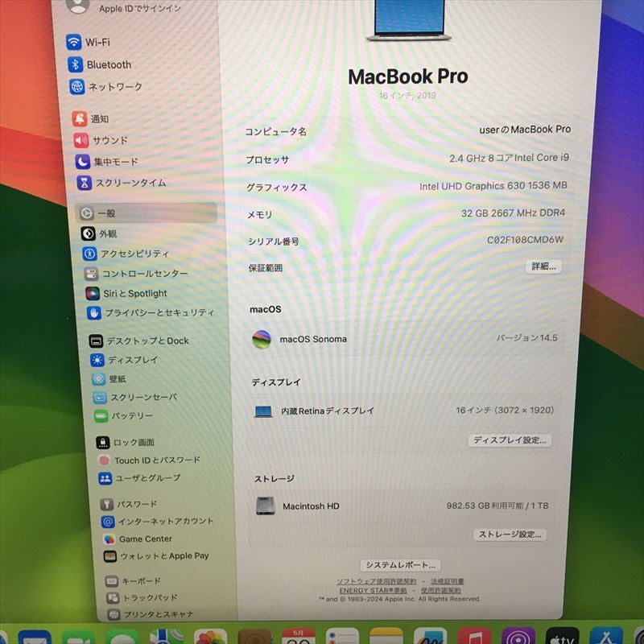Click the 詳細... warranty details button
This screenshot has height=644, width=644.
543,266
